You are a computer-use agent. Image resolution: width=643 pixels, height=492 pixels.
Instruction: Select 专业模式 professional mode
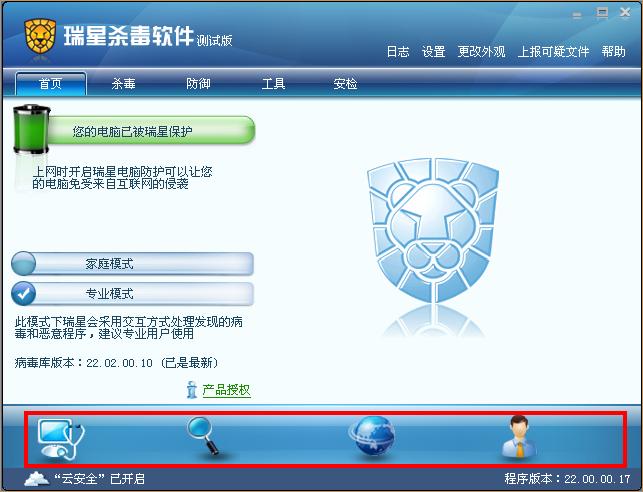132,294
